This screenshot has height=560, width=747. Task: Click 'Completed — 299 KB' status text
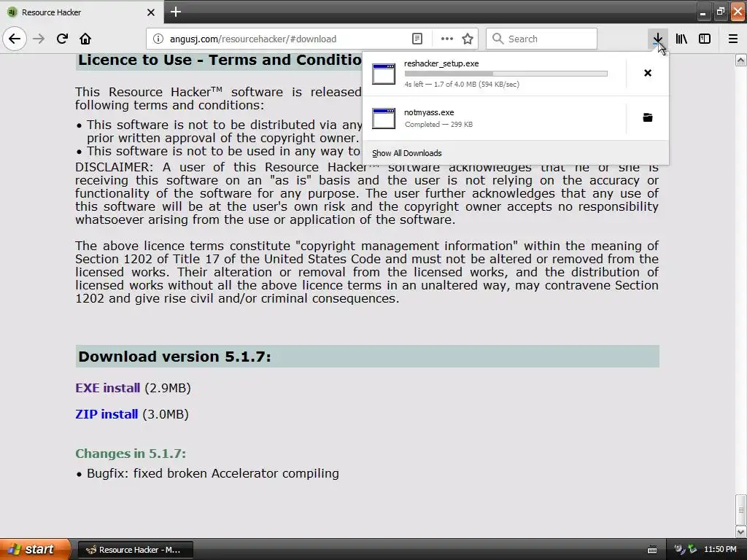438,124
